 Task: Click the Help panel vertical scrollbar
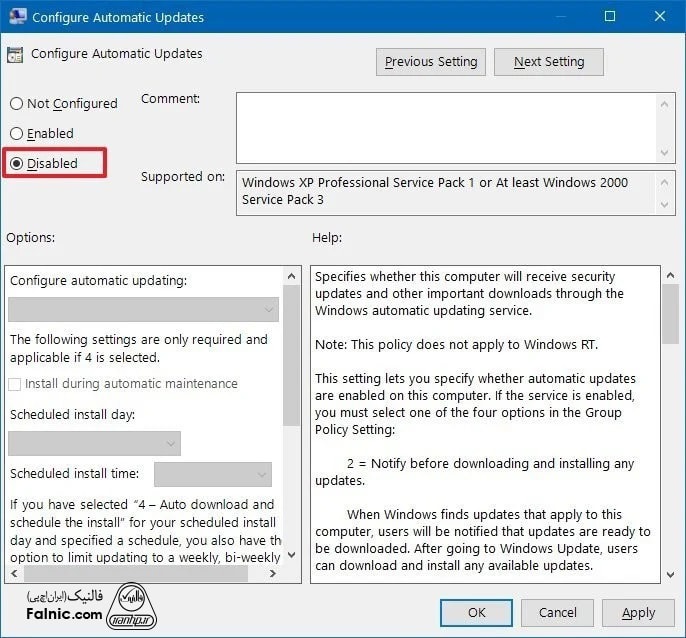[670, 420]
